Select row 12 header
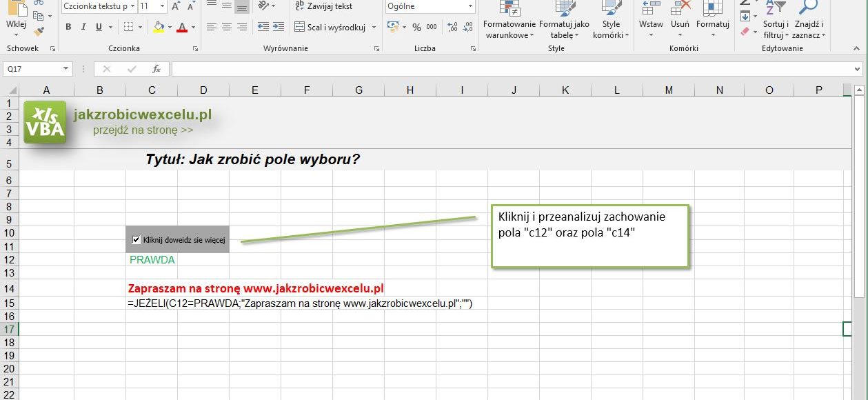The image size is (868, 400). click(x=9, y=260)
